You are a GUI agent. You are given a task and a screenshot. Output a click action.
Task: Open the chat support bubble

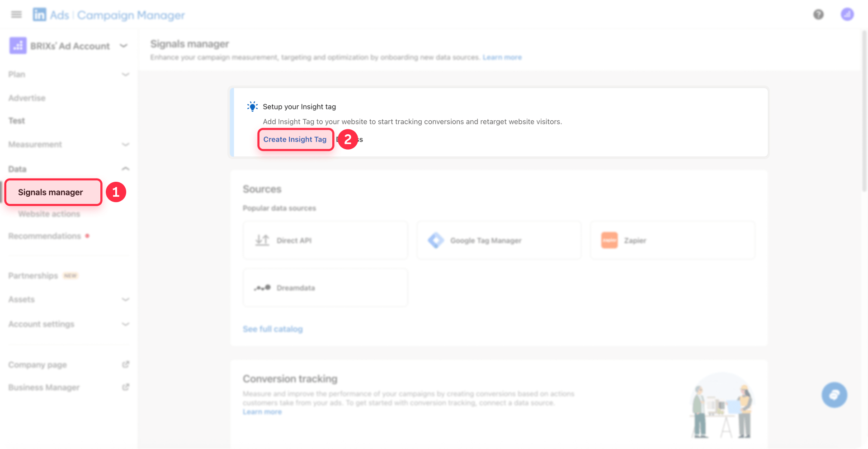point(835,394)
